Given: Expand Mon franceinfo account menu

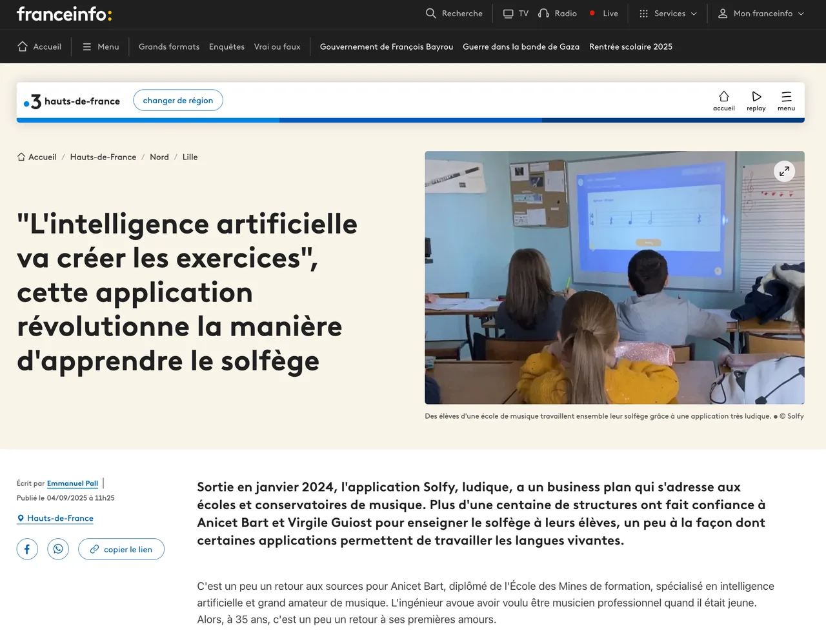Looking at the screenshot, I should click(761, 14).
